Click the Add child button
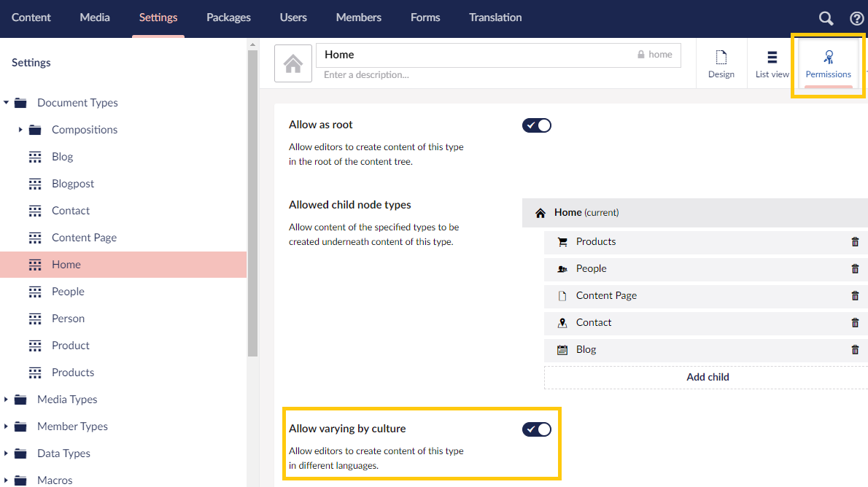This screenshot has height=487, width=868. point(706,377)
